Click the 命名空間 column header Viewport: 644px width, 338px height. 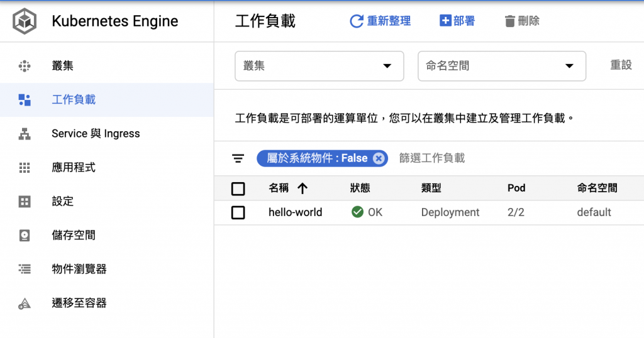coord(597,188)
